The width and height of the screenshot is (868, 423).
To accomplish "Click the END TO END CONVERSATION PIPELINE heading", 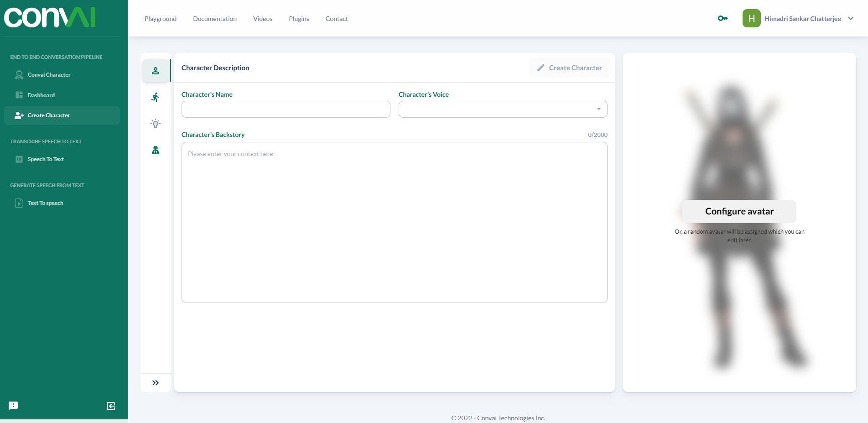I will 56,57.
